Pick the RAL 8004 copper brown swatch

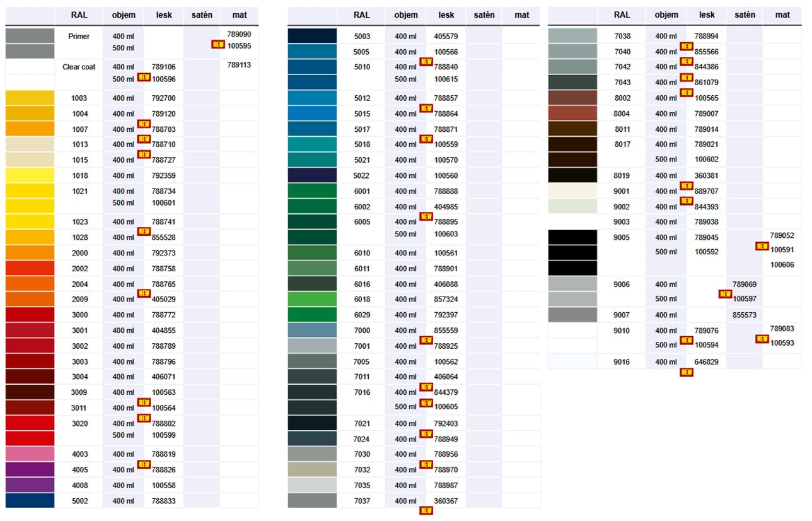pyautogui.click(x=572, y=114)
